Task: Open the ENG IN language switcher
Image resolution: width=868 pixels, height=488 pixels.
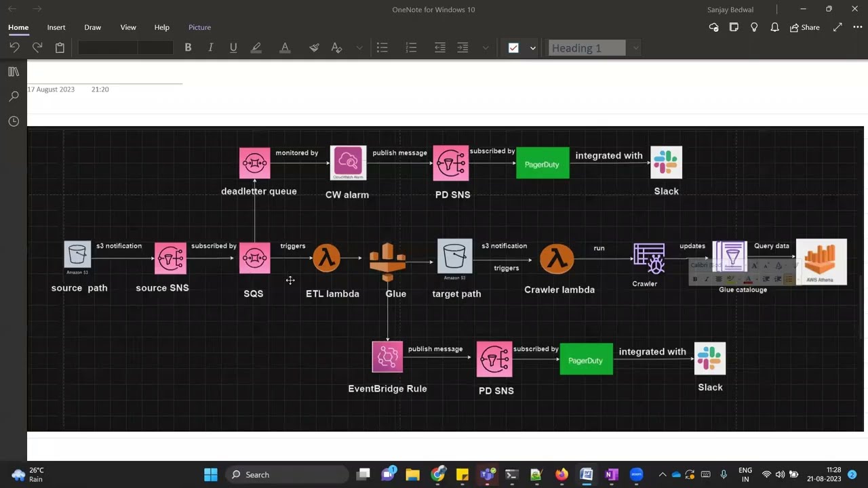Action: coord(745,474)
